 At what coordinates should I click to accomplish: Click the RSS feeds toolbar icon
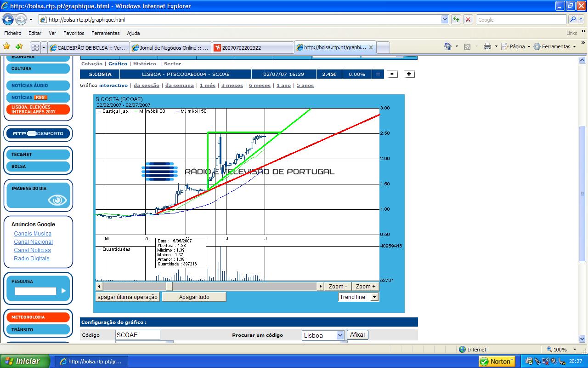tap(467, 46)
